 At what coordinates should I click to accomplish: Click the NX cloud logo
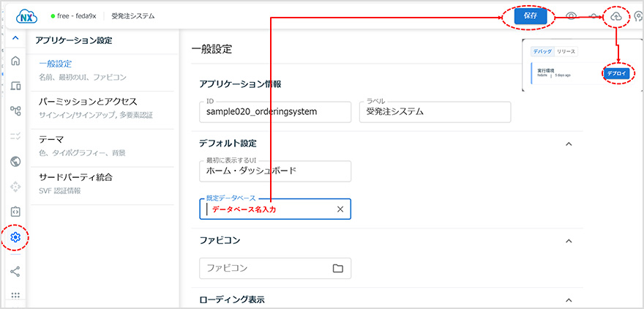(26, 16)
